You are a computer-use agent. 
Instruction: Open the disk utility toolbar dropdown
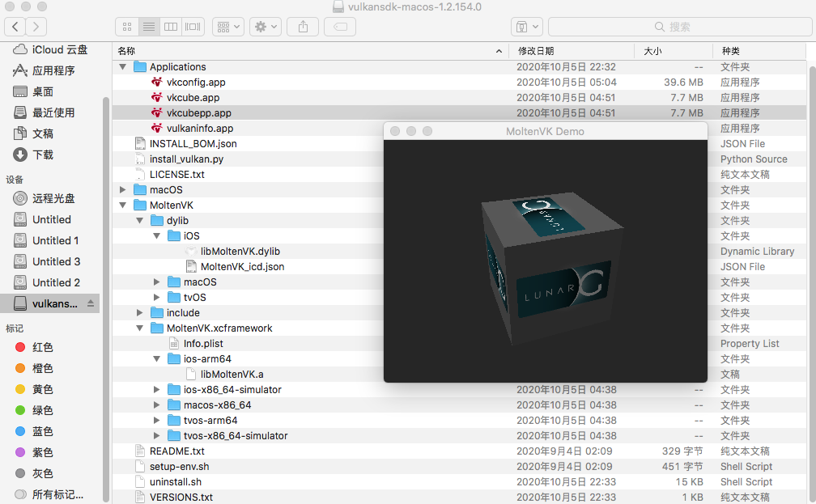(527, 27)
